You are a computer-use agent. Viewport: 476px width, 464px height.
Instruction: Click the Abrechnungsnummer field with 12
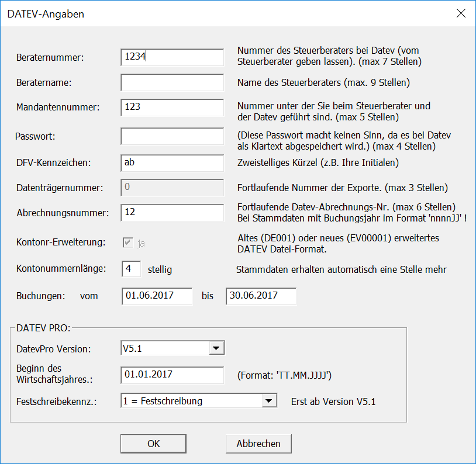[172, 213]
